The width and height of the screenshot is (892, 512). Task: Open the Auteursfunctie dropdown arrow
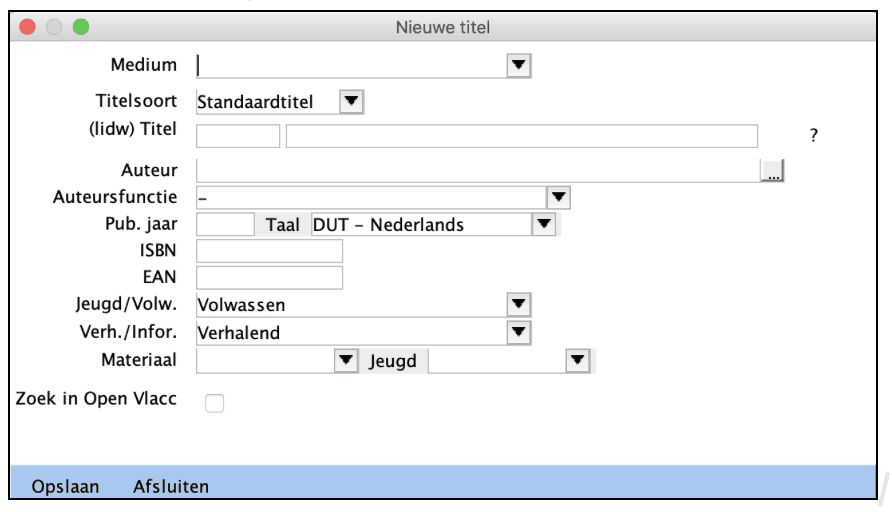558,197
